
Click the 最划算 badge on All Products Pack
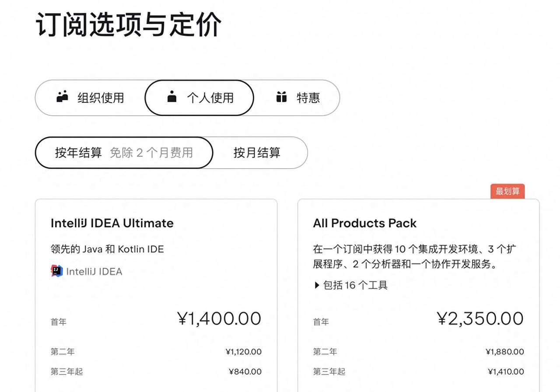pos(507,191)
